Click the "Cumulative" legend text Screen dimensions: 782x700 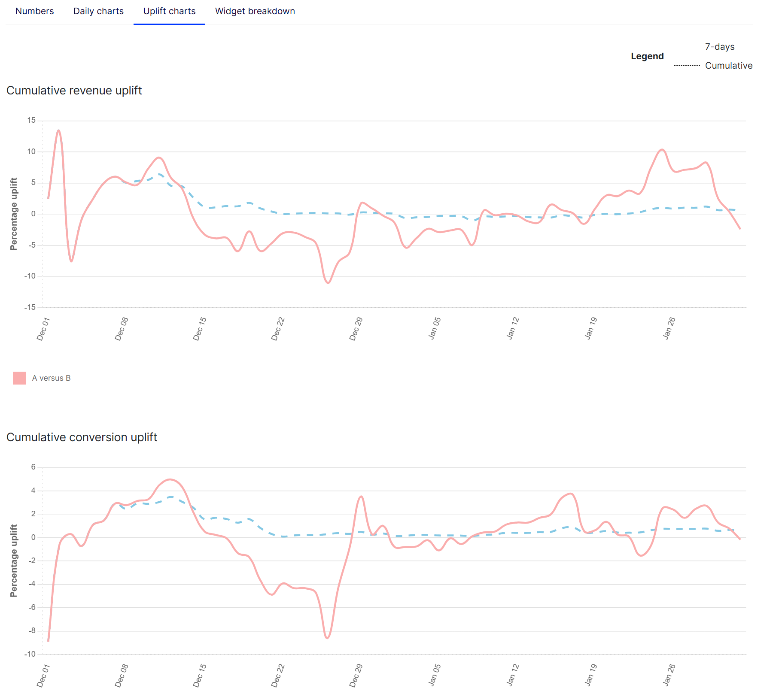tap(728, 66)
